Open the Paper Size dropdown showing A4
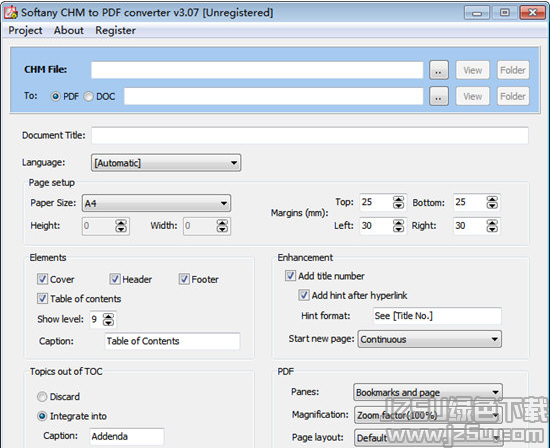550x448 pixels. click(x=156, y=203)
